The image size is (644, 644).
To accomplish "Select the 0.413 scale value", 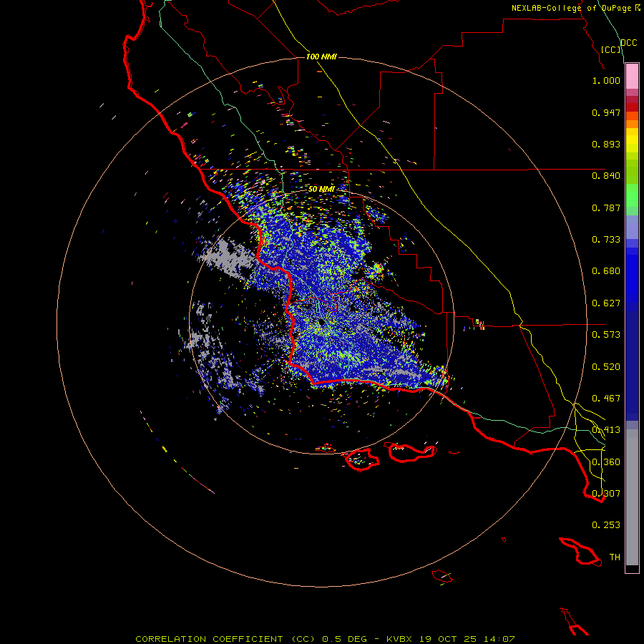I will point(606,430).
